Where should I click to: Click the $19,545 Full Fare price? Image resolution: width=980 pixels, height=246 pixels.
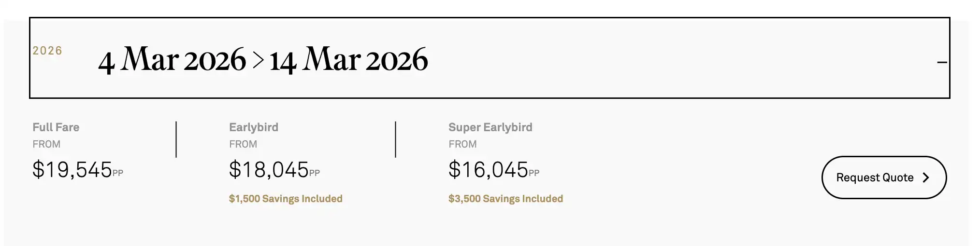pyautogui.click(x=72, y=170)
